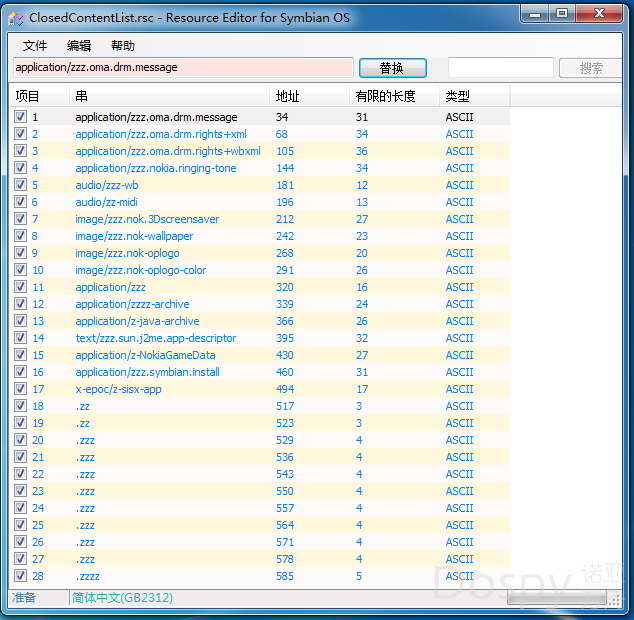The image size is (634, 620).
Task: Maximize the Resource Editor window
Action: click(562, 15)
